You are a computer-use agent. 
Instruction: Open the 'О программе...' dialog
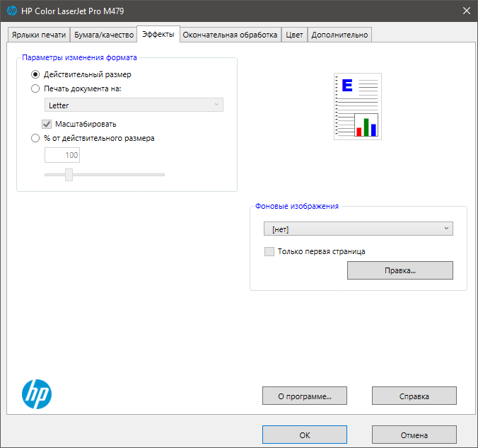pyautogui.click(x=305, y=396)
